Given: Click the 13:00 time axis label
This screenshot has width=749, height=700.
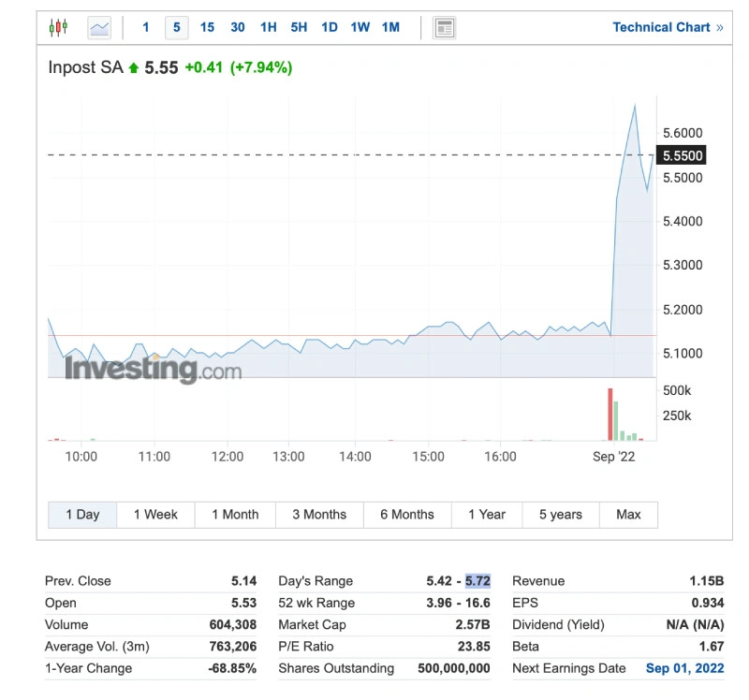Looking at the screenshot, I should tap(288, 457).
